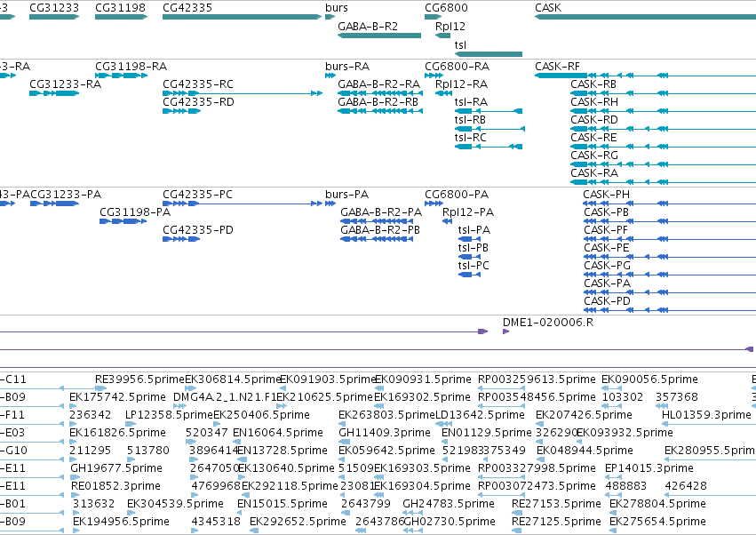Select the burs gene label

click(337, 8)
